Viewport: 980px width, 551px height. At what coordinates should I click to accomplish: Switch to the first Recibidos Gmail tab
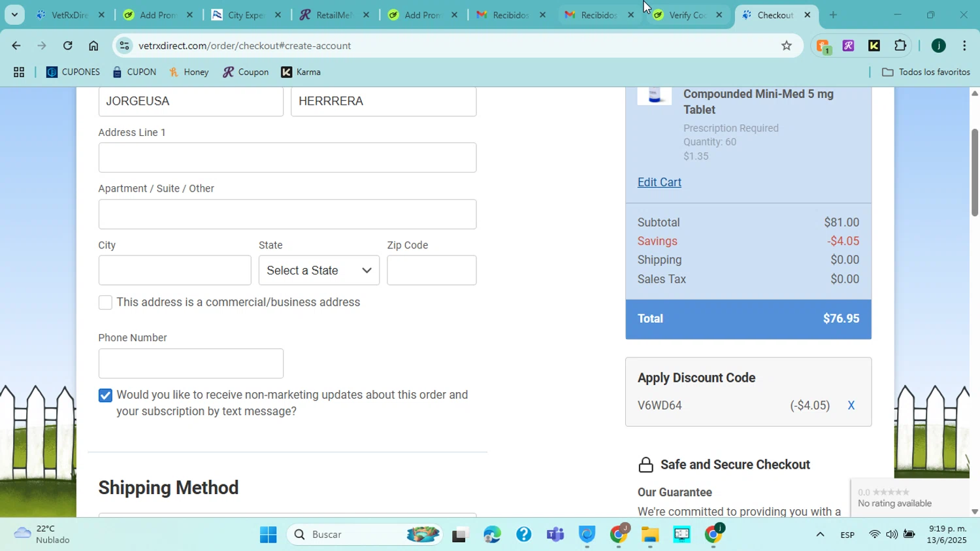point(512,15)
